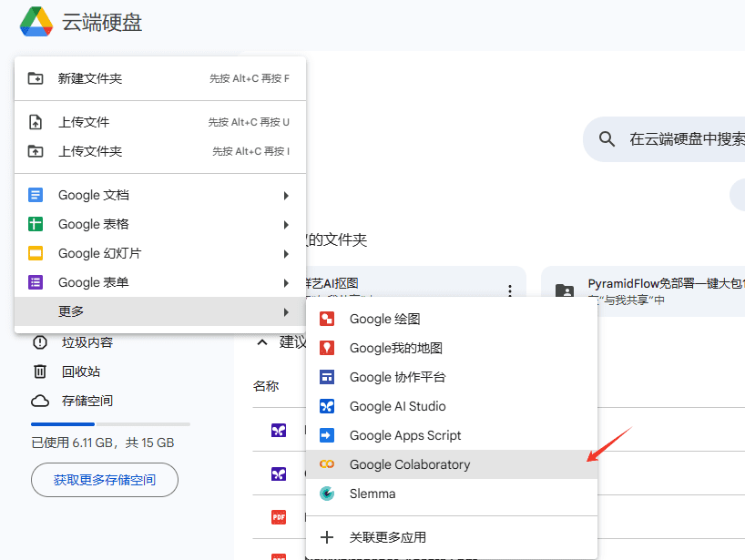Screen dimensions: 745x560
Task: Click the 在云端硬盘中搜索 search field
Action: pyautogui.click(x=664, y=139)
